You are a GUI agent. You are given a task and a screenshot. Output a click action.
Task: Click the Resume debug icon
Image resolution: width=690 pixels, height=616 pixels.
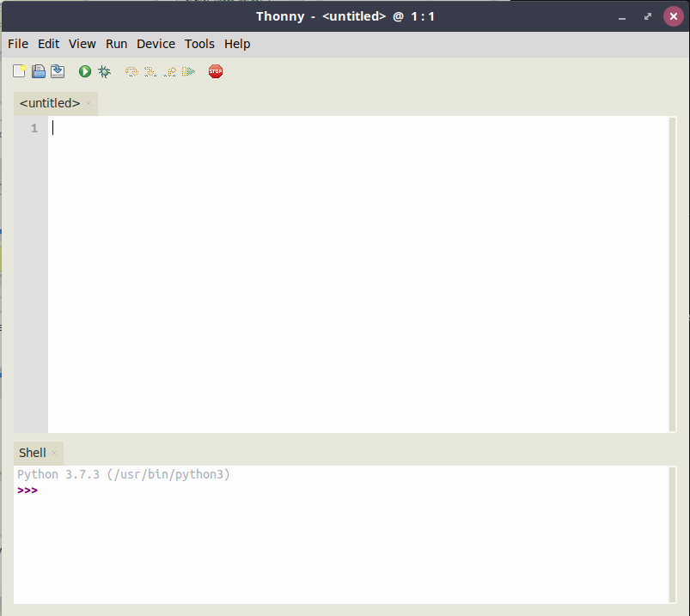188,71
